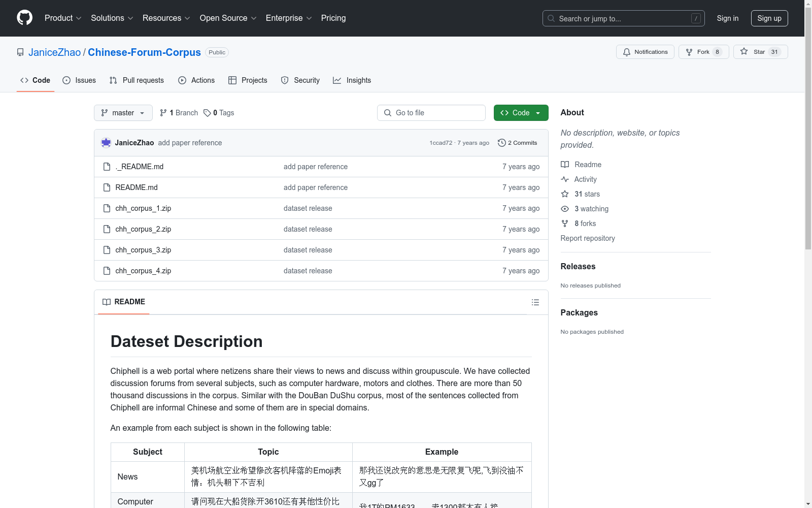812x508 pixels.
Task: Switch to the Projects tab
Action: point(248,80)
